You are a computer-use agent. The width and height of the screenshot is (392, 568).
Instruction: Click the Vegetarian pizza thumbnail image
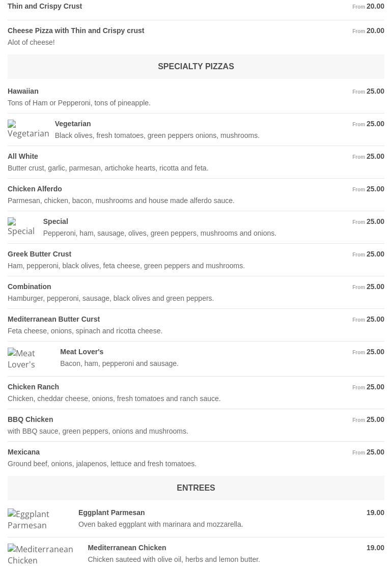click(x=28, y=129)
